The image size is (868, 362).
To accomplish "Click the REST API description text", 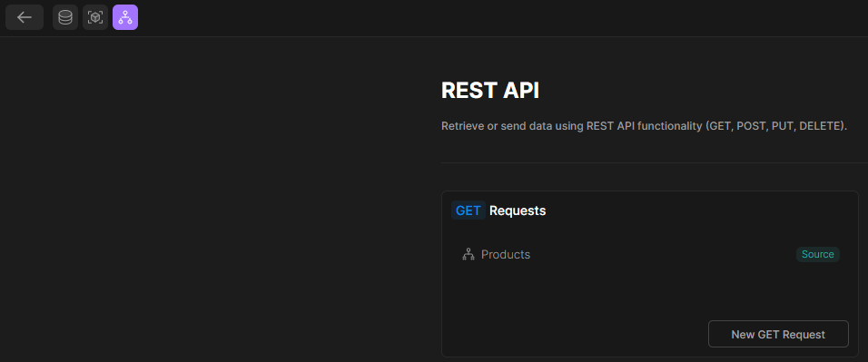I will point(644,126).
